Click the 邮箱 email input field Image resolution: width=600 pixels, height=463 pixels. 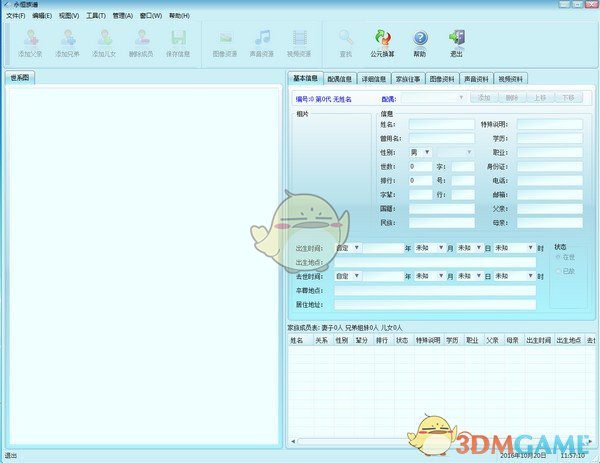[x=549, y=195]
